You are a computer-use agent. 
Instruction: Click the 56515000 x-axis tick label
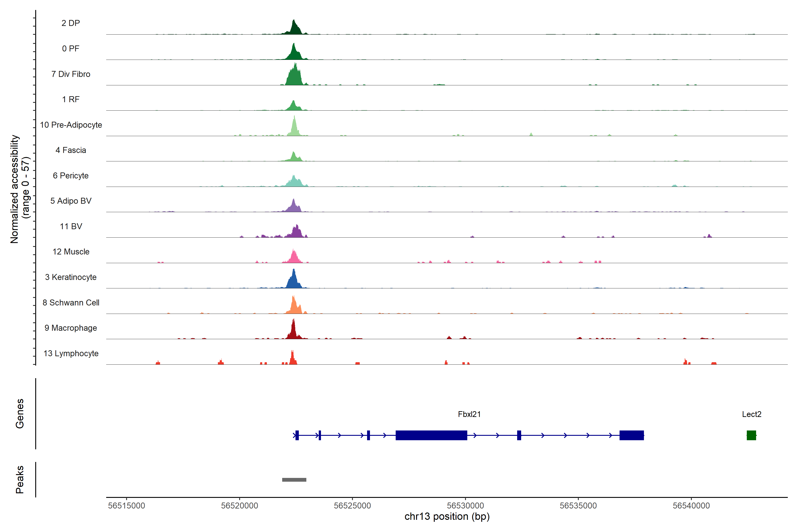click(x=127, y=506)
